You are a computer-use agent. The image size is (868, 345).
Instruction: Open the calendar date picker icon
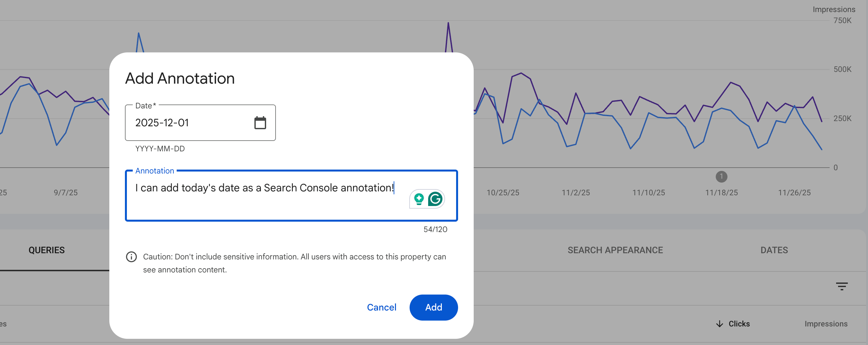coord(260,123)
